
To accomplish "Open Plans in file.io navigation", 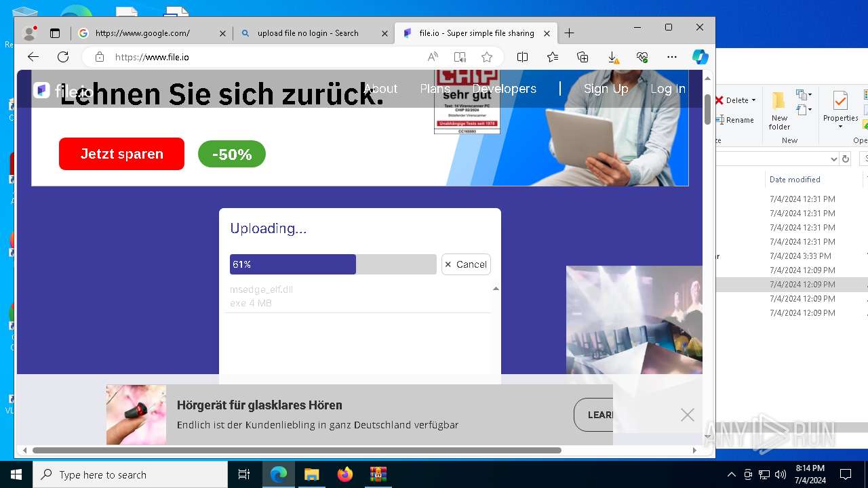I will (x=435, y=89).
